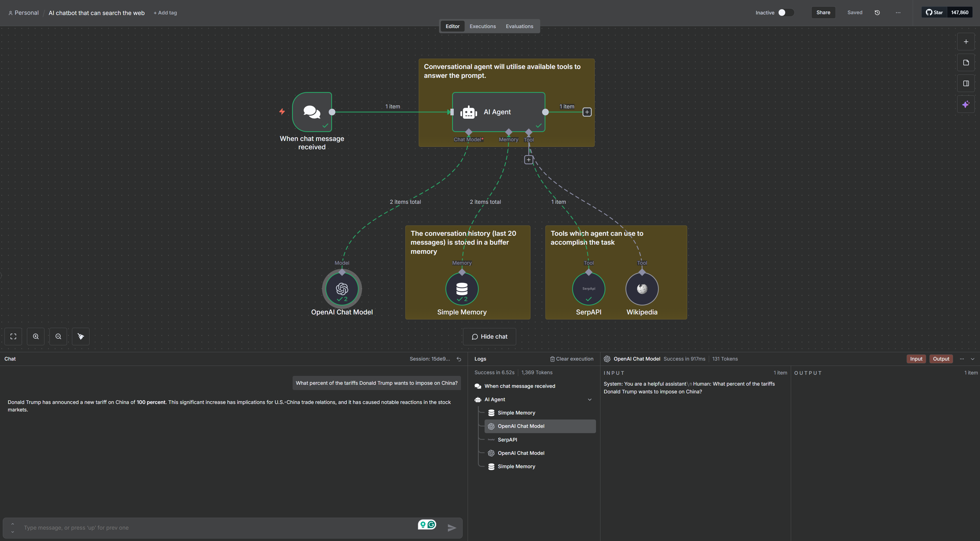Open the AI assistant sparkle icon

point(966,104)
